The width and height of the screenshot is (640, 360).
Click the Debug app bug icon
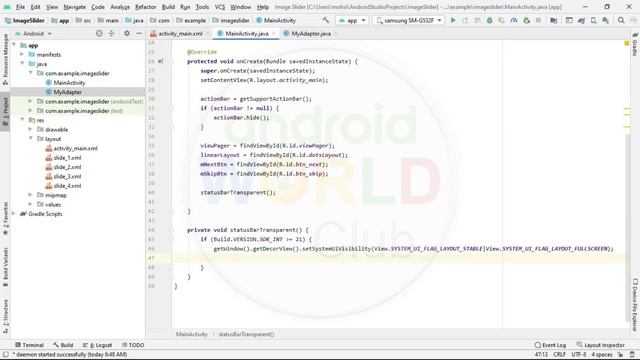pos(489,20)
